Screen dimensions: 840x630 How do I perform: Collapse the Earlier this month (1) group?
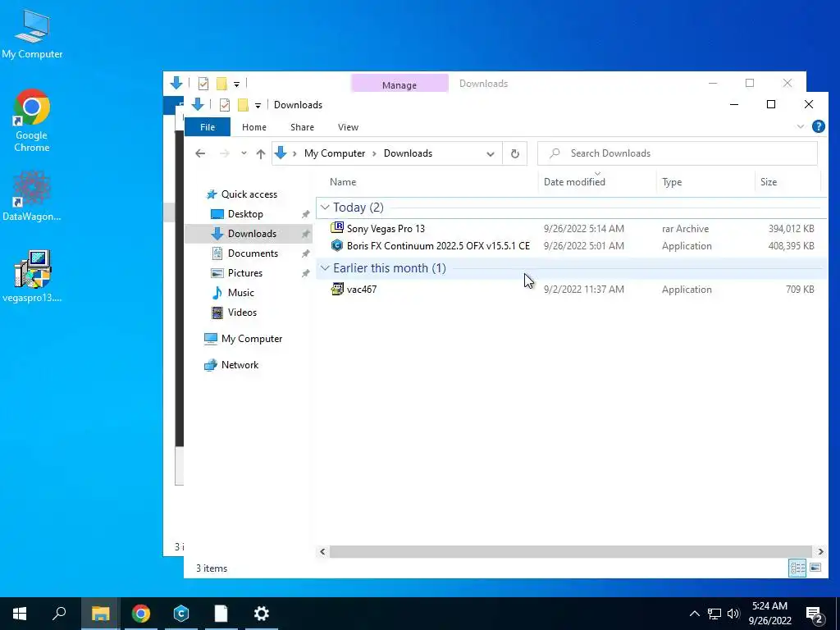click(325, 268)
